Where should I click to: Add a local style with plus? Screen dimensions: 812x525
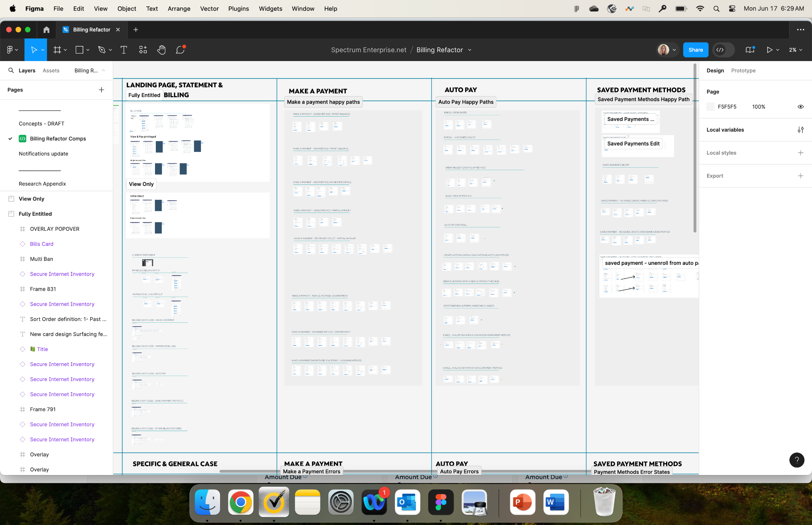(x=801, y=153)
